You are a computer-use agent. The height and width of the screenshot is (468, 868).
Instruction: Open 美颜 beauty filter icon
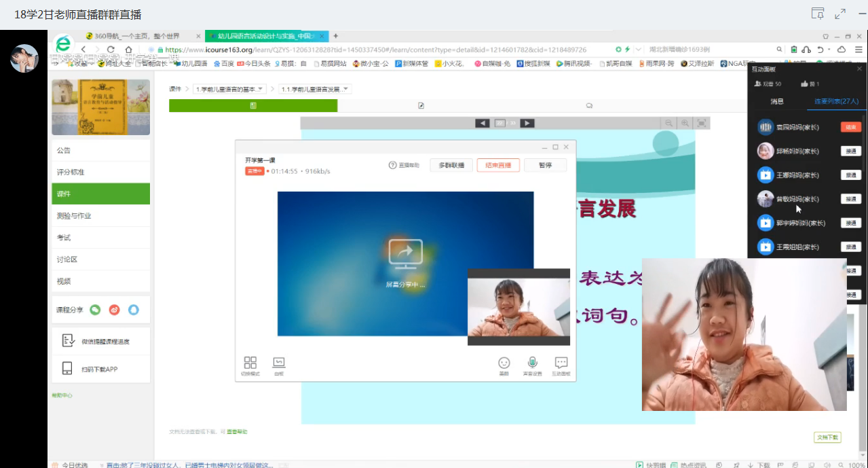pyautogui.click(x=504, y=365)
